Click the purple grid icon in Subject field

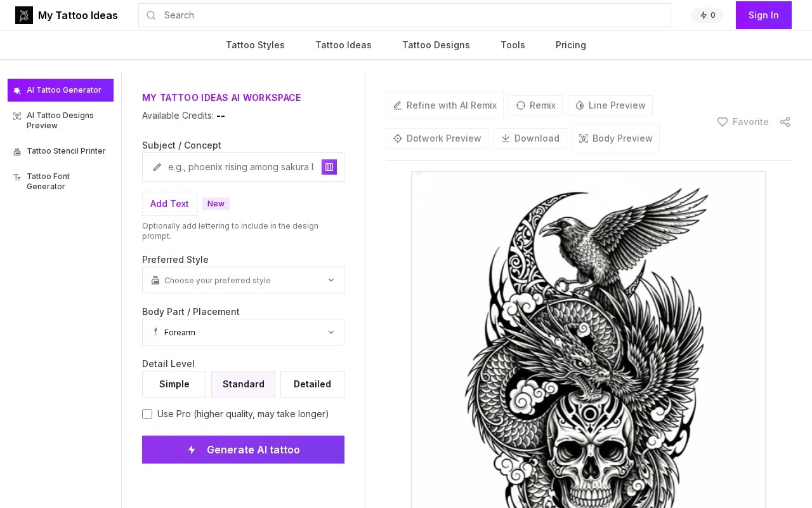coord(329,167)
